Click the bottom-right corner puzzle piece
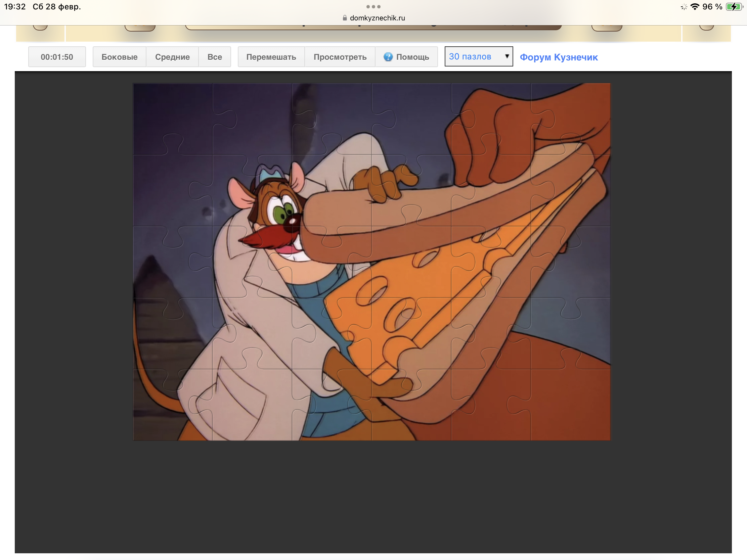Viewport: 747px width, 560px height. pos(571,405)
